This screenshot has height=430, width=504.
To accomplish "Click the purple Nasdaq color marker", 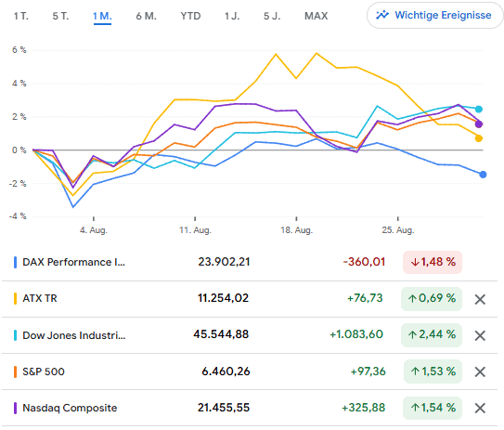I will coord(15,408).
